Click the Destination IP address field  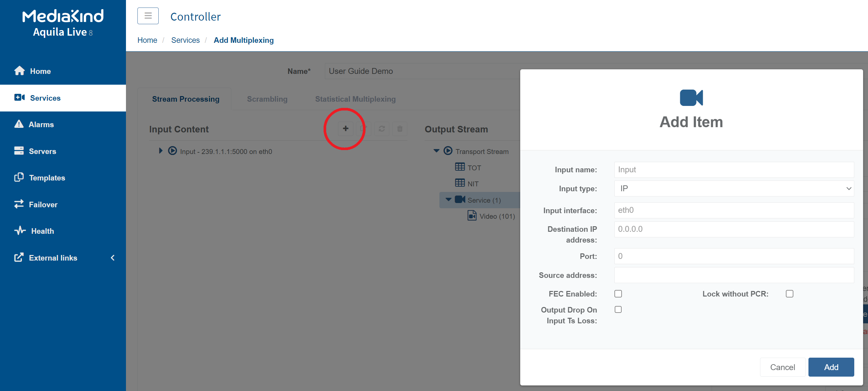(734, 229)
